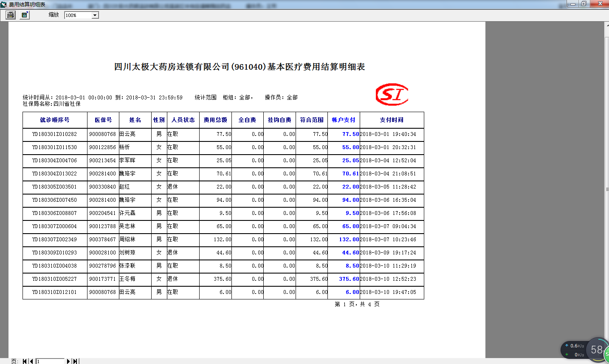Click medical insurance number 900204541

(102, 213)
